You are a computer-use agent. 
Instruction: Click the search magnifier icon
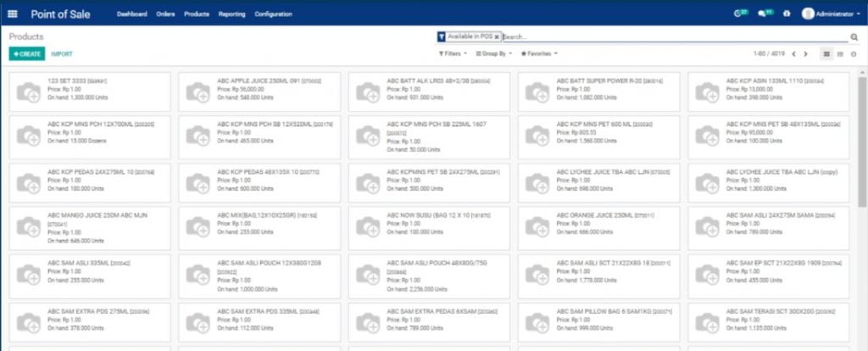click(854, 37)
